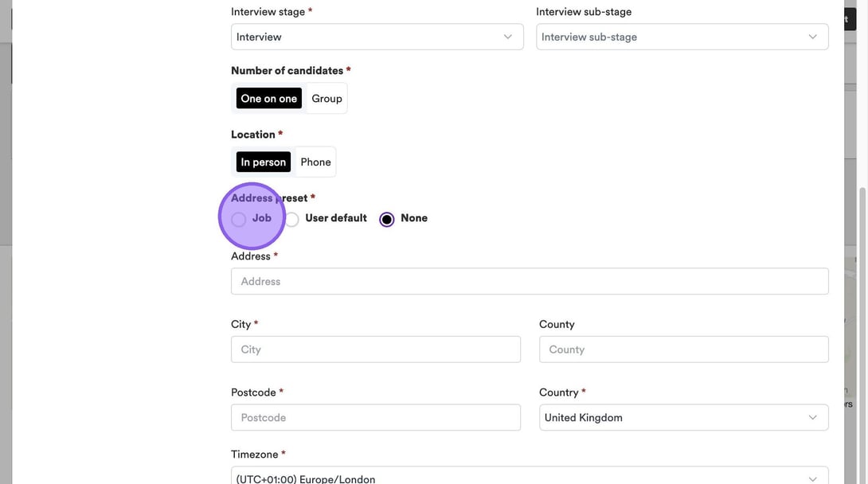Click the County input field

(683, 349)
